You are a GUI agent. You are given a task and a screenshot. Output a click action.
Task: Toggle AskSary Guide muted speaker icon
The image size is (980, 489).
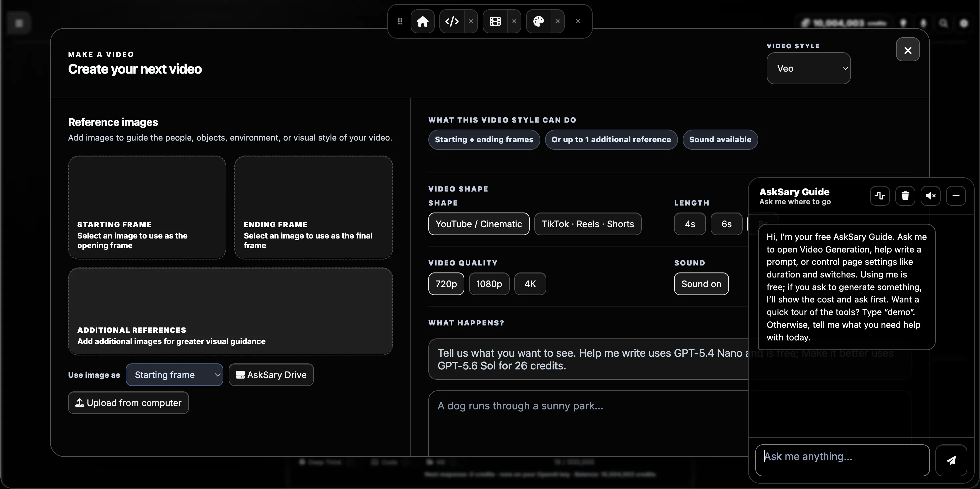931,196
